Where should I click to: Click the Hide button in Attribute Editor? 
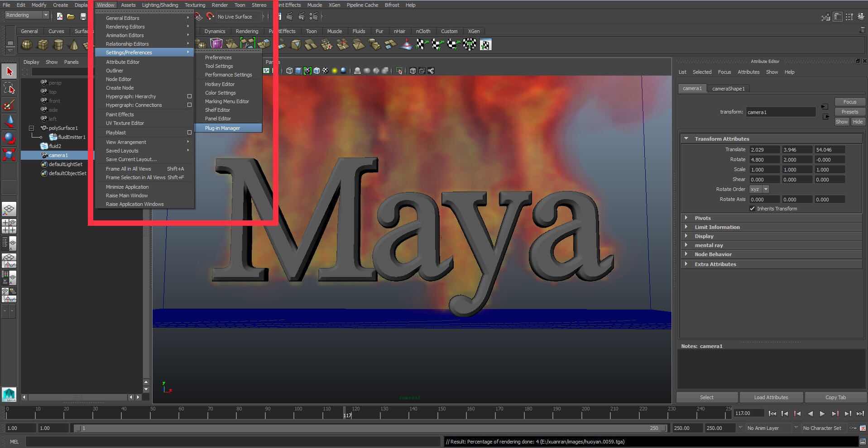858,122
